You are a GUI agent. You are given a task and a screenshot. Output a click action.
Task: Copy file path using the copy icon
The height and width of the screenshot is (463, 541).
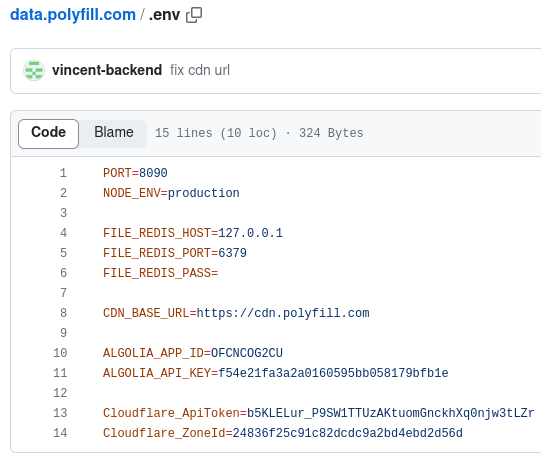194,15
